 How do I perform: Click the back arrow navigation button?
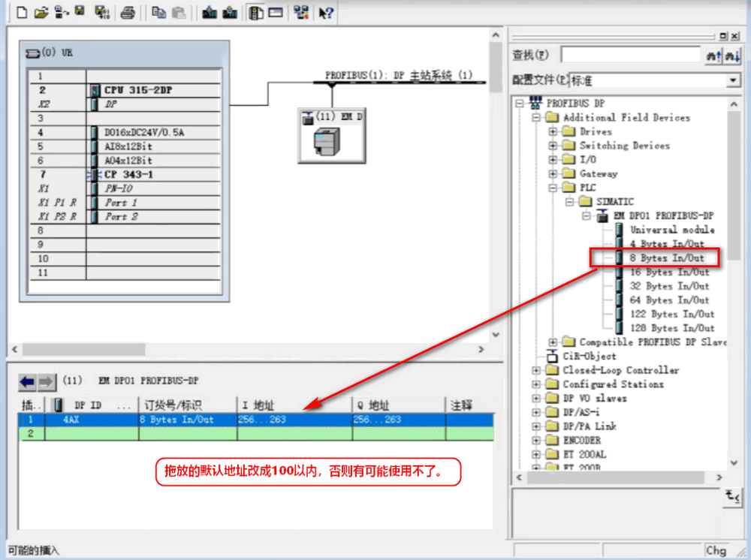[x=28, y=382]
